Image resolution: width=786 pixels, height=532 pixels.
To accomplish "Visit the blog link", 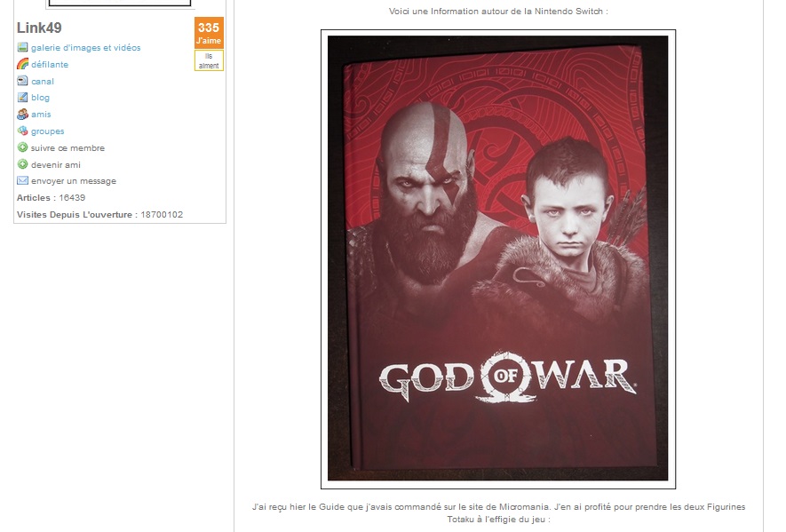I will [x=40, y=98].
